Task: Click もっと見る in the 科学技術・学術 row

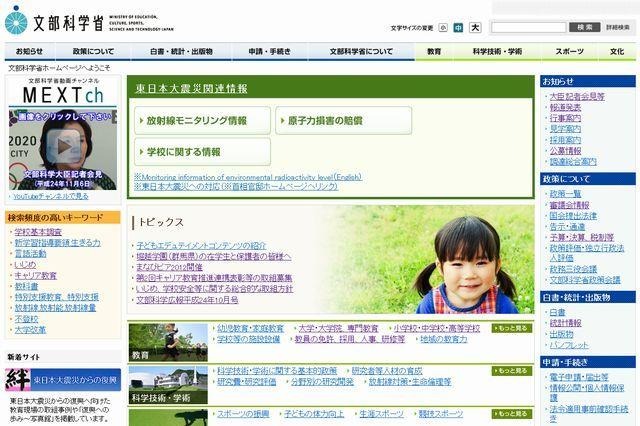Action: click(512, 371)
